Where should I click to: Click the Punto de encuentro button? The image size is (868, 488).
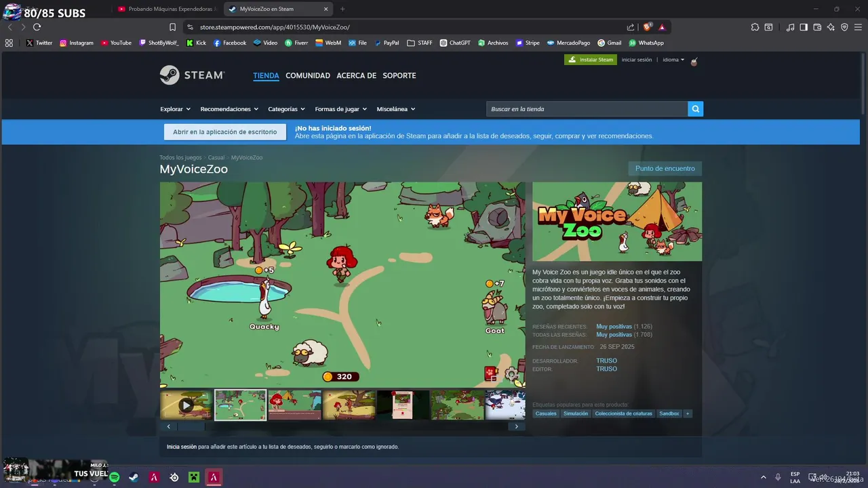[665, 168]
